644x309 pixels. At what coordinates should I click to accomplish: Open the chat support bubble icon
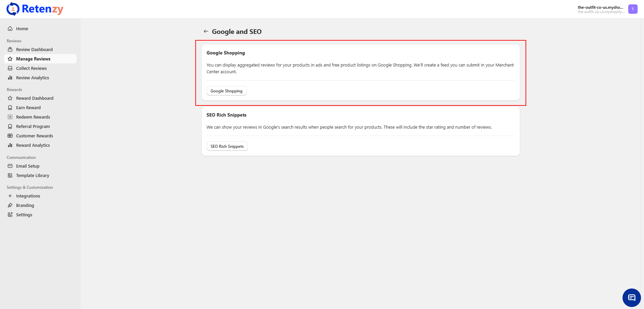(631, 298)
